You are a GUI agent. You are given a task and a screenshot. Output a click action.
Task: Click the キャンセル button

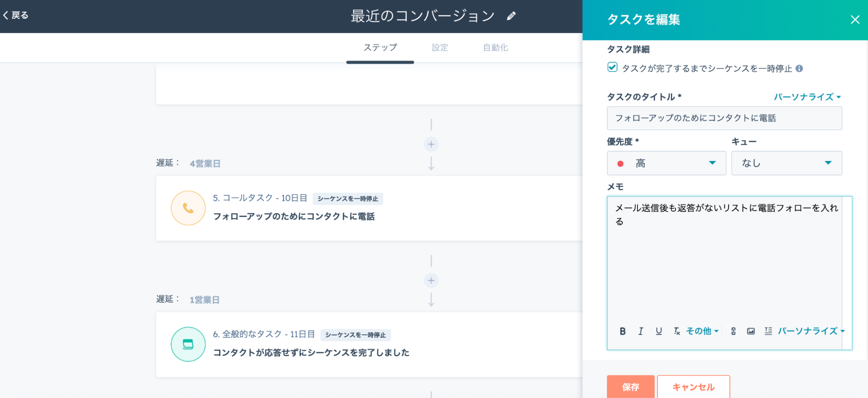(693, 387)
